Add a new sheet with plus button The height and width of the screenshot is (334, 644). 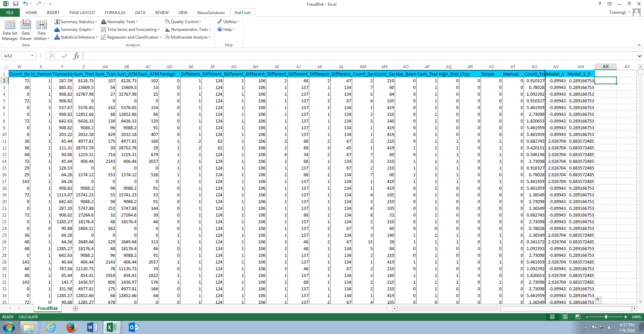75,308
